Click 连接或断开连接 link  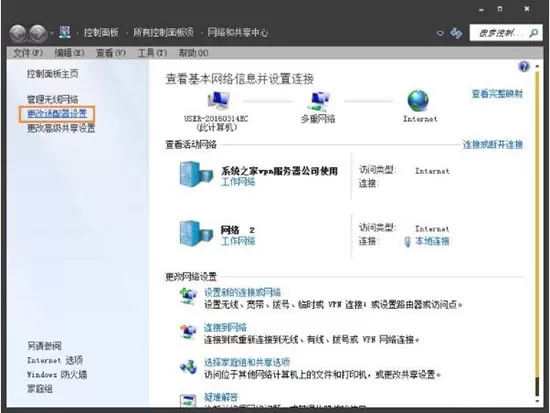click(493, 144)
